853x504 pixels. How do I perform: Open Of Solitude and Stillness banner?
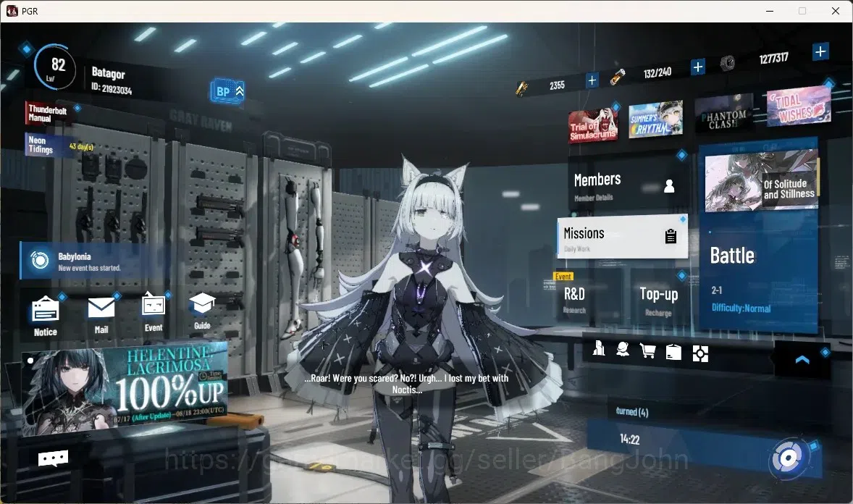tap(762, 182)
